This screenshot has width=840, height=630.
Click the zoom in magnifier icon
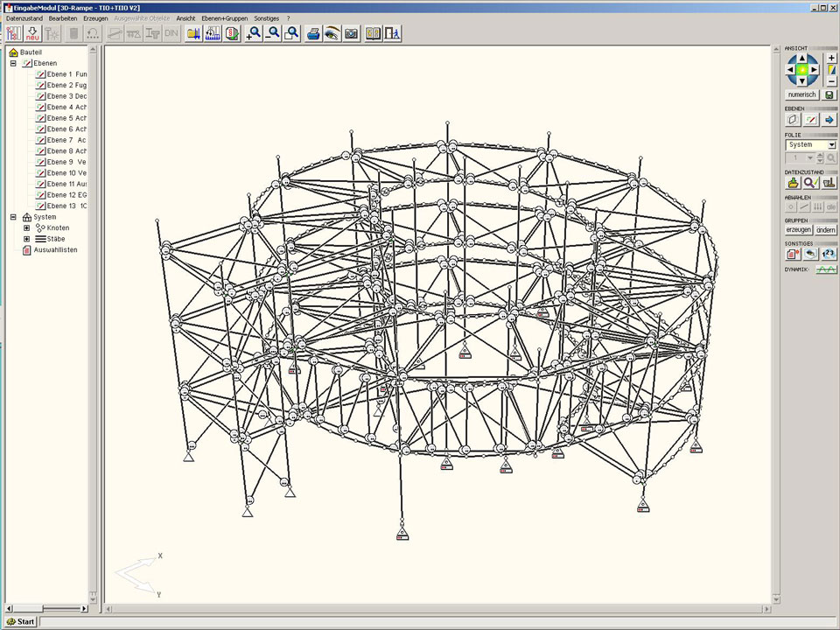(254, 33)
